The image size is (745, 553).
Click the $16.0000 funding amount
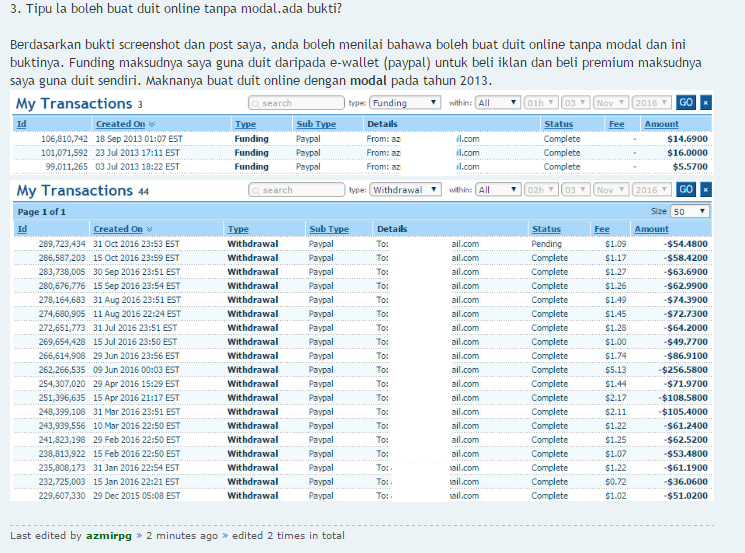[687, 153]
